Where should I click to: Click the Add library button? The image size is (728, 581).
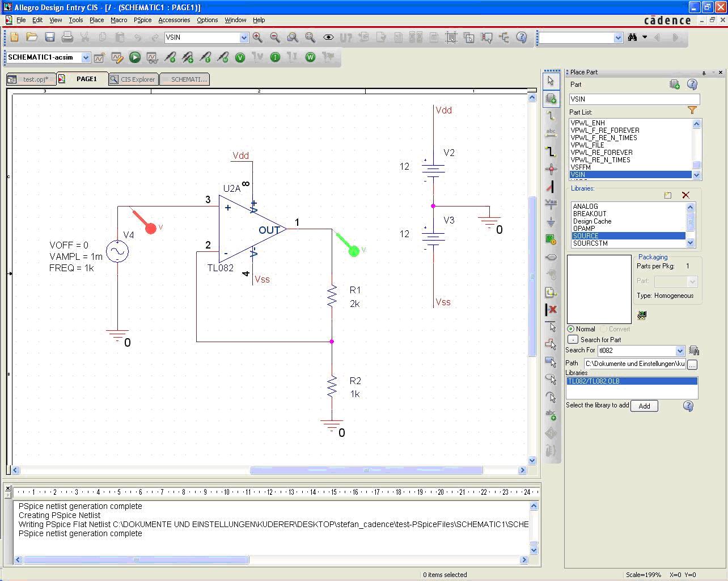click(x=644, y=406)
